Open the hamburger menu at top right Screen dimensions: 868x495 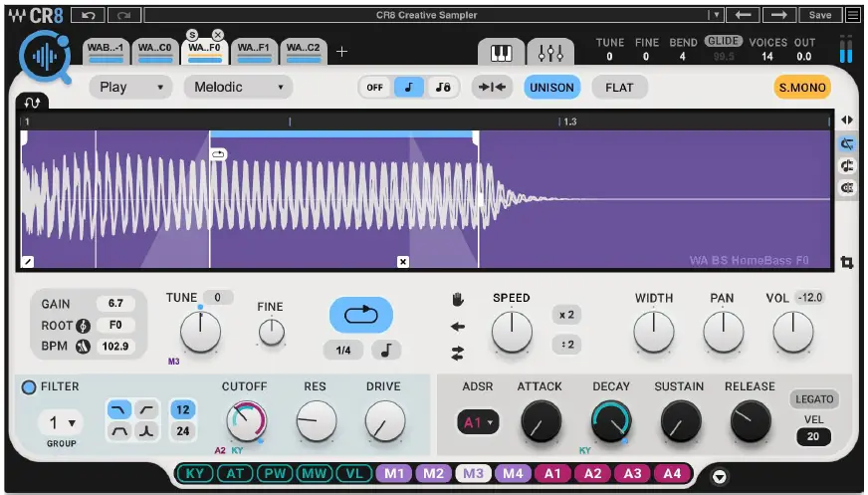point(853,15)
